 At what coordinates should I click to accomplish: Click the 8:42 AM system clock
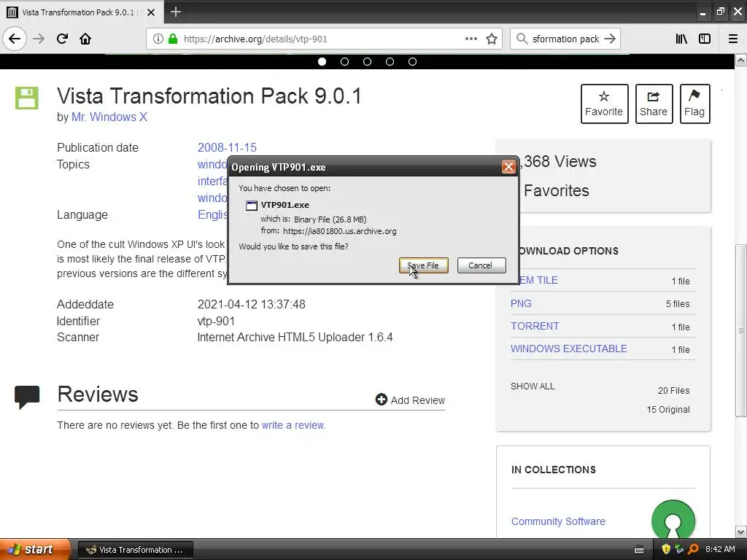[x=720, y=549]
